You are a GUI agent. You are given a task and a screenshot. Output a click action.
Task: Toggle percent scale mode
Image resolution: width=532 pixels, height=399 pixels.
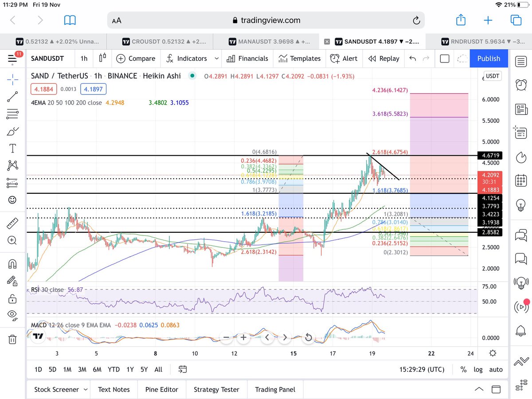(x=463, y=369)
